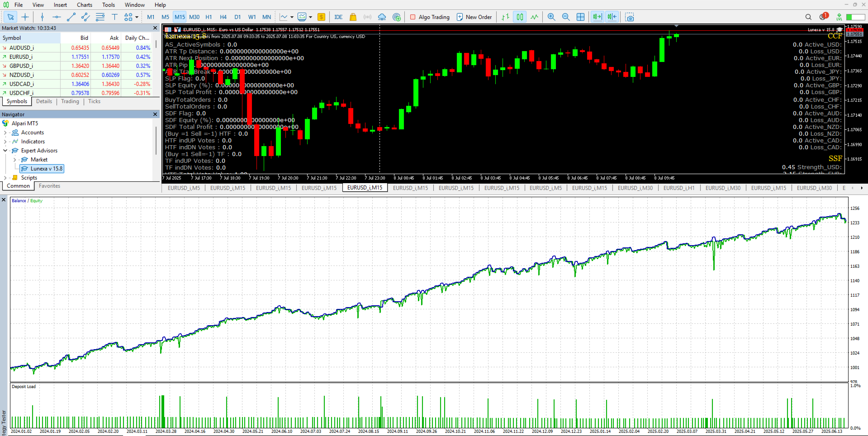Zoom out on the chart

[x=566, y=17]
